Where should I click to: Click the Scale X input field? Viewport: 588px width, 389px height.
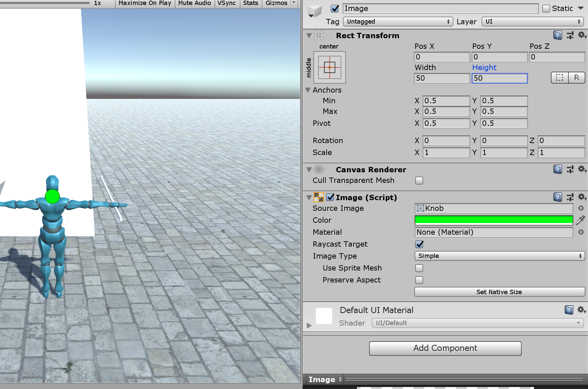click(446, 152)
